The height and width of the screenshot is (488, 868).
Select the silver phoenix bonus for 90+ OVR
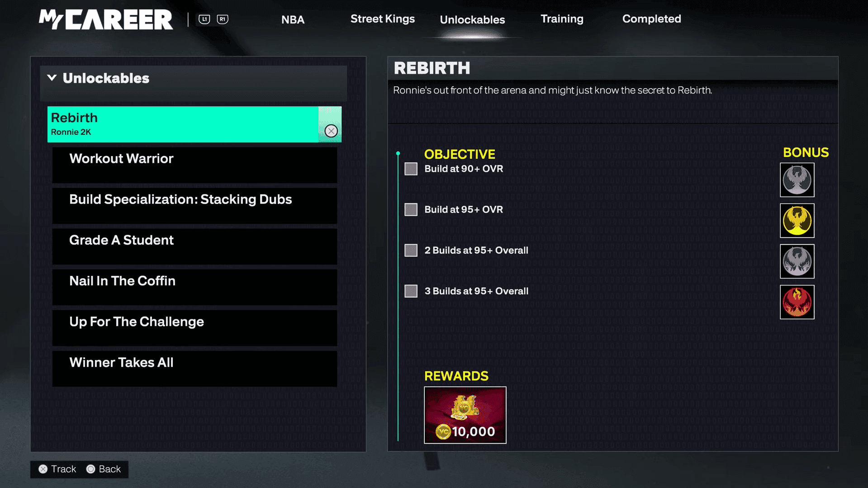pos(797,180)
